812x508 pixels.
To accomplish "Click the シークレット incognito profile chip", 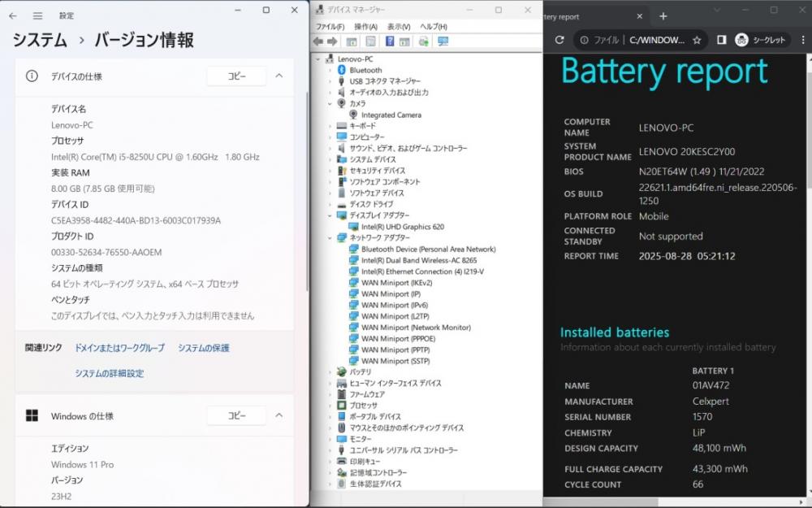I will point(761,40).
